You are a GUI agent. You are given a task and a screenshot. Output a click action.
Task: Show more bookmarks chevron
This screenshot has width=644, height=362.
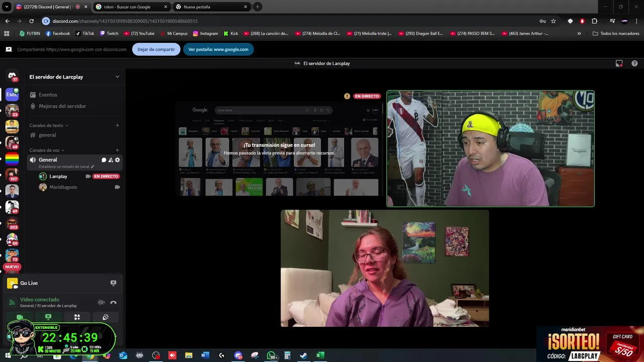click(579, 34)
